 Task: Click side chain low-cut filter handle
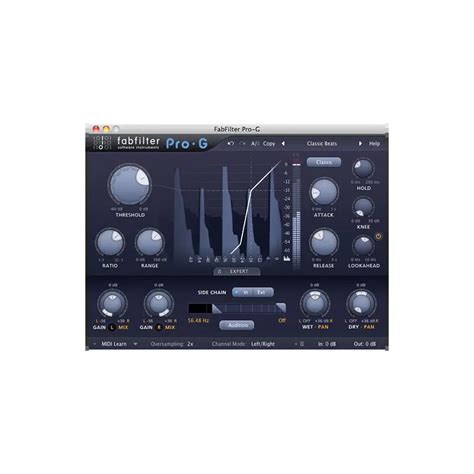(x=216, y=309)
